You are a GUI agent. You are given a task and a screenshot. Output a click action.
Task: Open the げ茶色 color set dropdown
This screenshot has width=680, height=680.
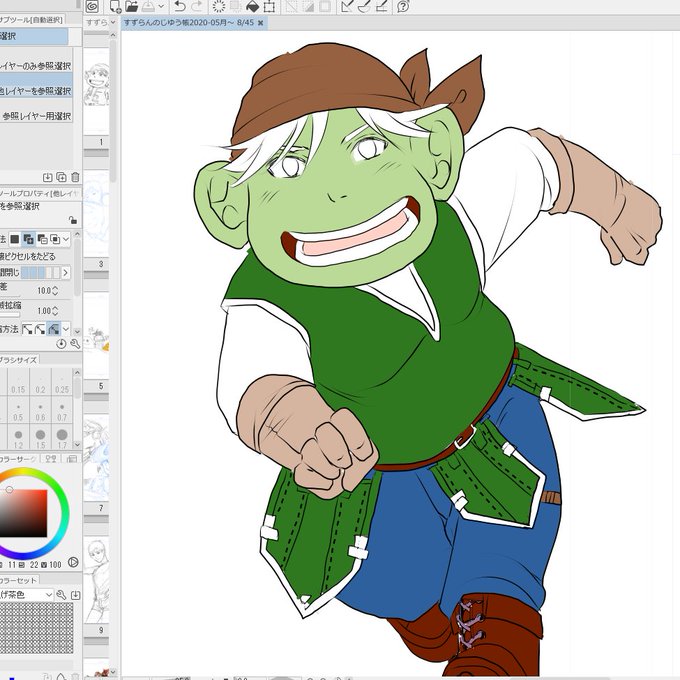26,595
